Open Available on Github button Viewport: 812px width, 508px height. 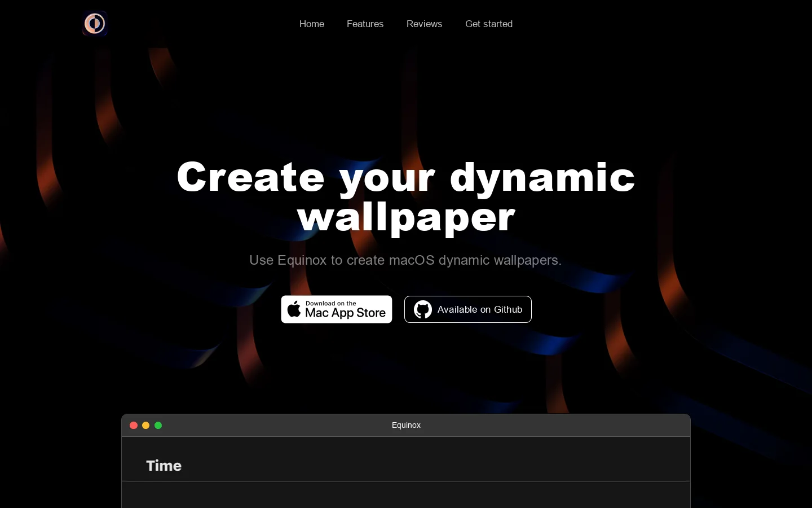click(x=468, y=309)
